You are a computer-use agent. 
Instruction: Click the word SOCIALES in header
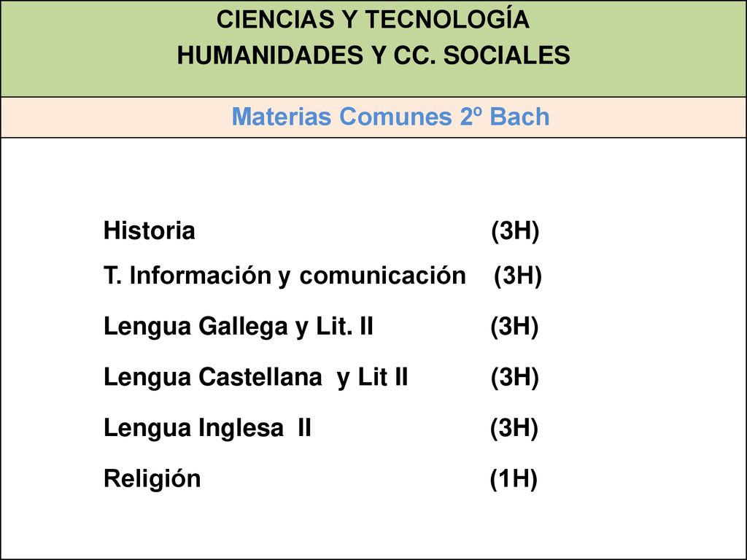coord(507,55)
